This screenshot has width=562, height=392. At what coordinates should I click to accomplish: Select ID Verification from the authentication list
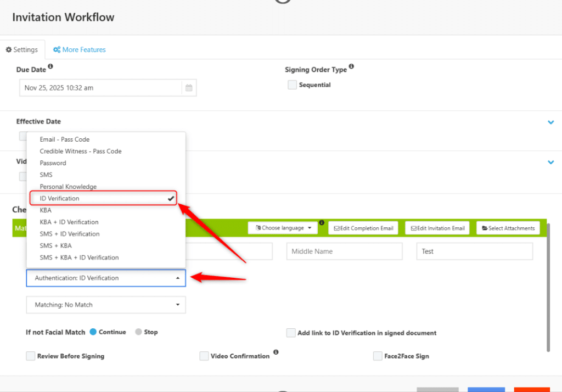click(82, 198)
